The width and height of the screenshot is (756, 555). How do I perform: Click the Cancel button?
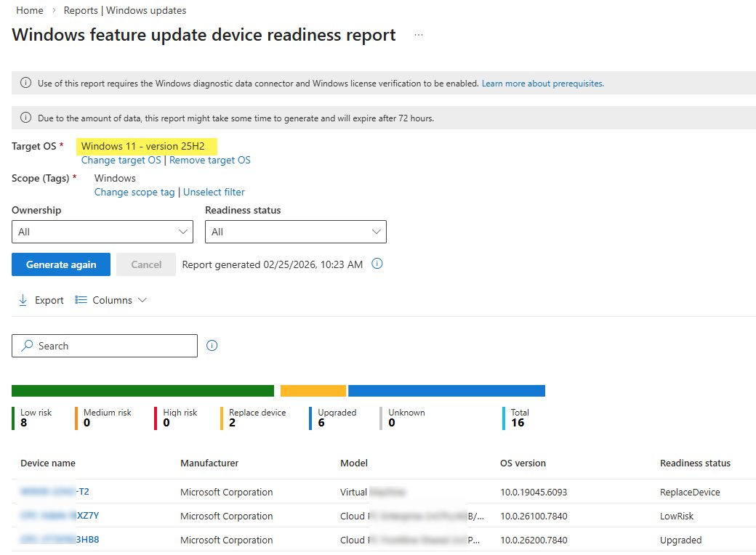[145, 264]
